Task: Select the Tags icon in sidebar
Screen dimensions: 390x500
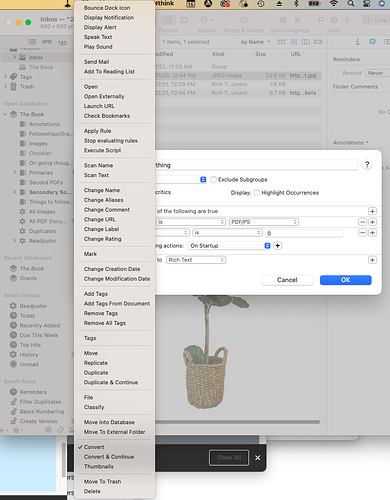Action: [13, 77]
